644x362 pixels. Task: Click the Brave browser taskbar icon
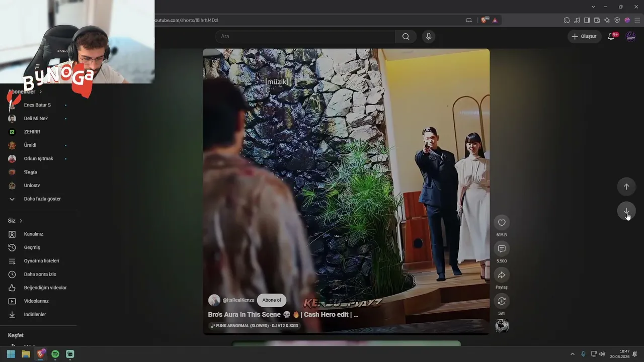tap(41, 354)
